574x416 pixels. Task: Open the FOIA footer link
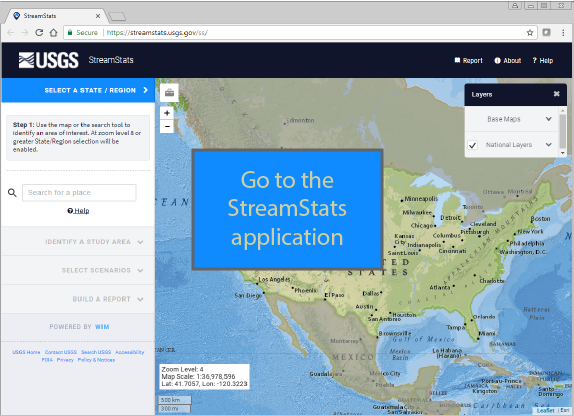click(47, 360)
